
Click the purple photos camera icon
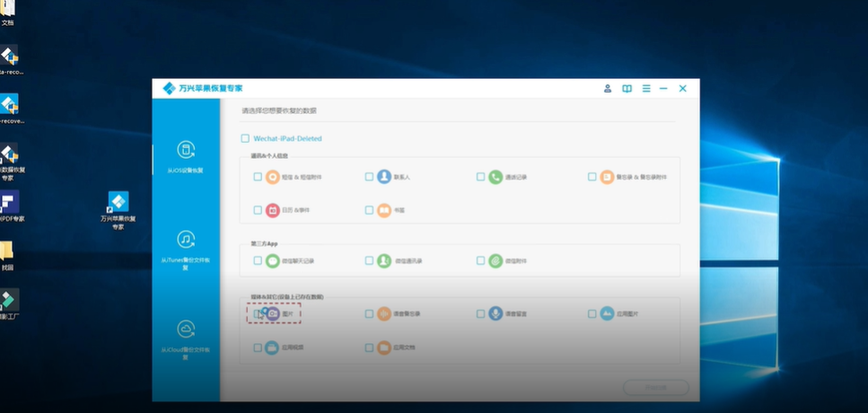click(272, 314)
